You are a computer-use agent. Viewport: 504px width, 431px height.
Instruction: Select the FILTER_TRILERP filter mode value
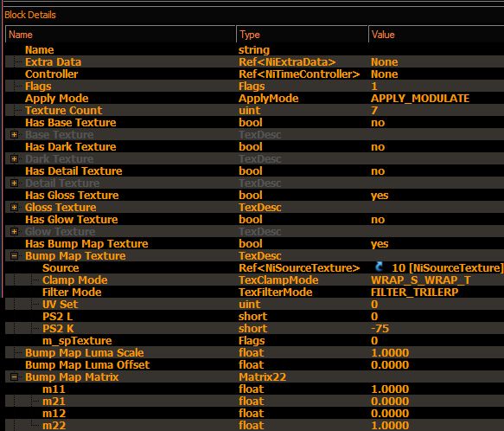pyautogui.click(x=415, y=293)
